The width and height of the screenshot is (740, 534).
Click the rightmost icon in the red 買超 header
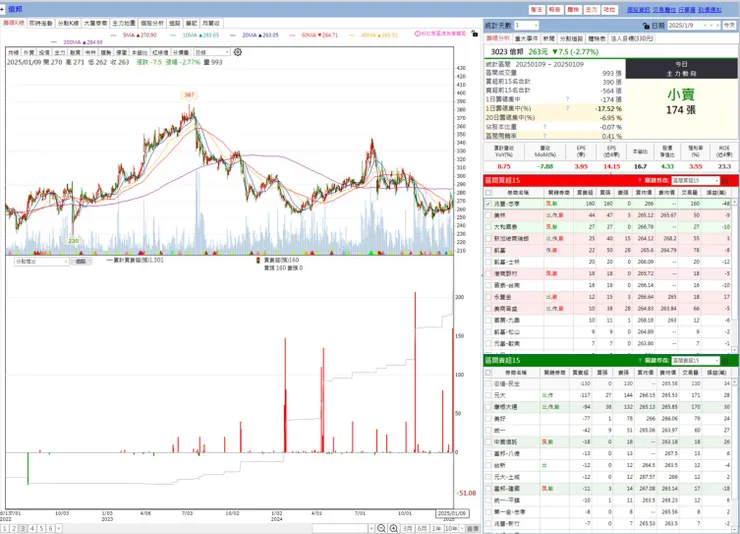734,180
